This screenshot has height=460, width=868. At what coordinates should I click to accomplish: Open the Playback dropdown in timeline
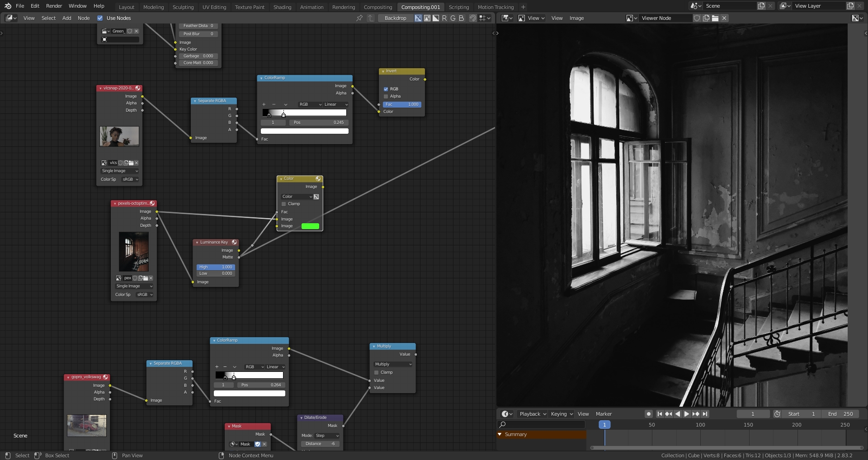(533, 414)
